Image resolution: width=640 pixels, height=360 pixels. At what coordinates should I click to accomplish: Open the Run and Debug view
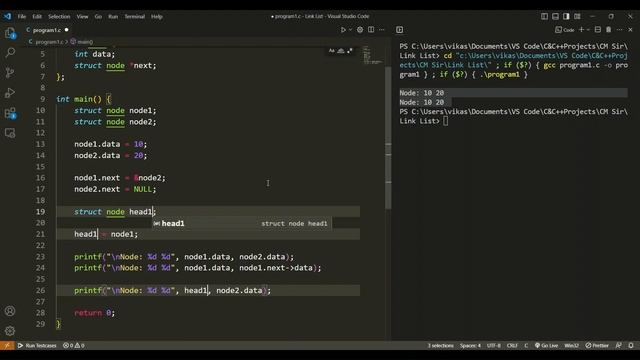tap(10, 93)
